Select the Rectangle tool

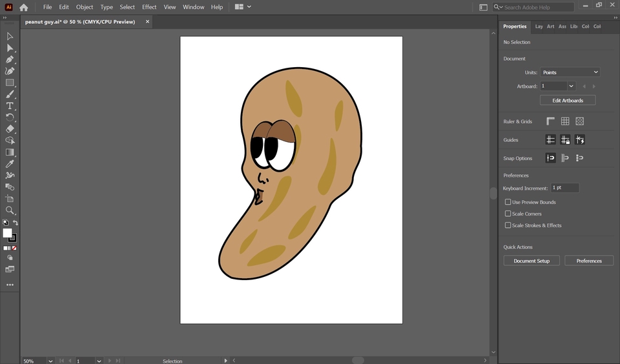tap(10, 83)
